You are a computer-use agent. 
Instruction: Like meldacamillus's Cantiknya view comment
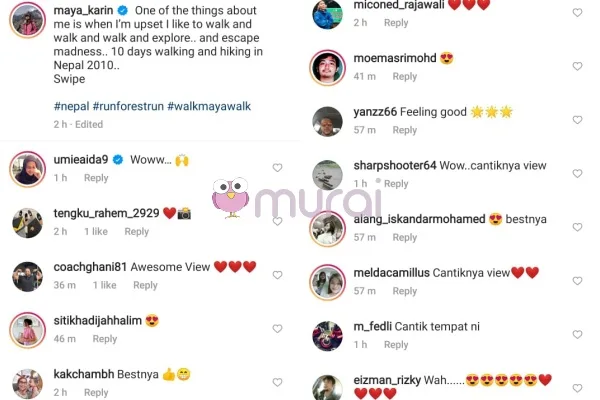click(x=577, y=281)
